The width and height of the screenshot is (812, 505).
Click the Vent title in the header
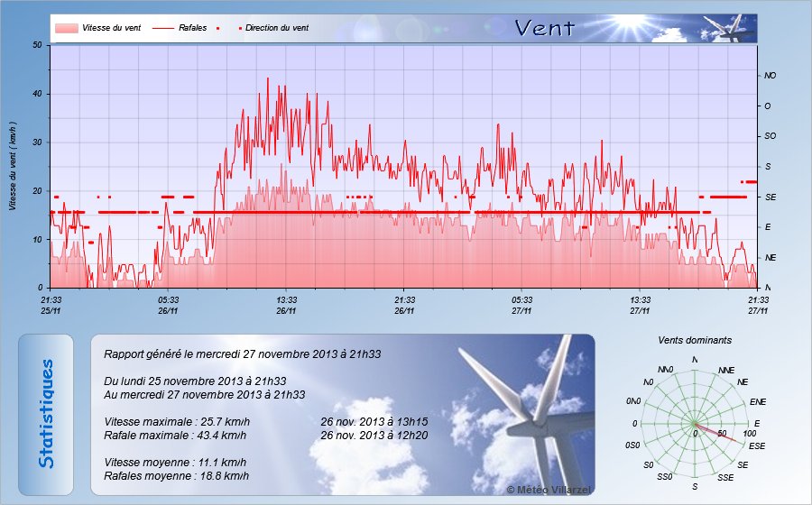click(544, 28)
